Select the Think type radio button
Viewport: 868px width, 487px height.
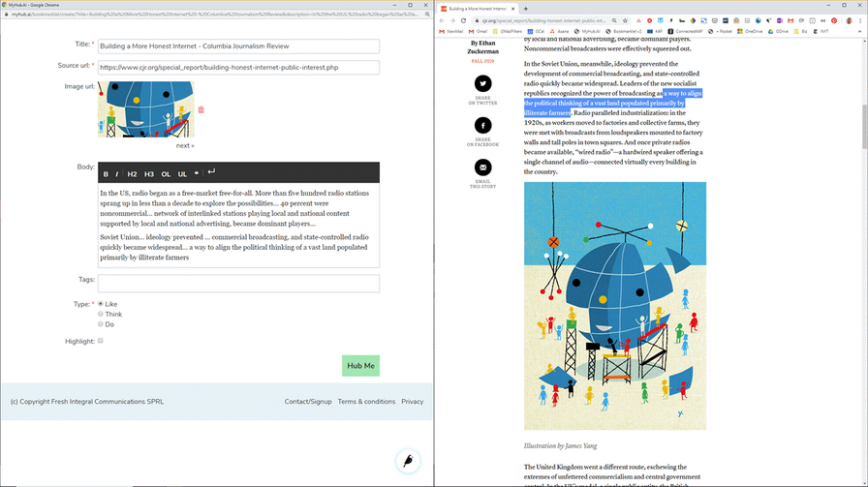coord(100,314)
